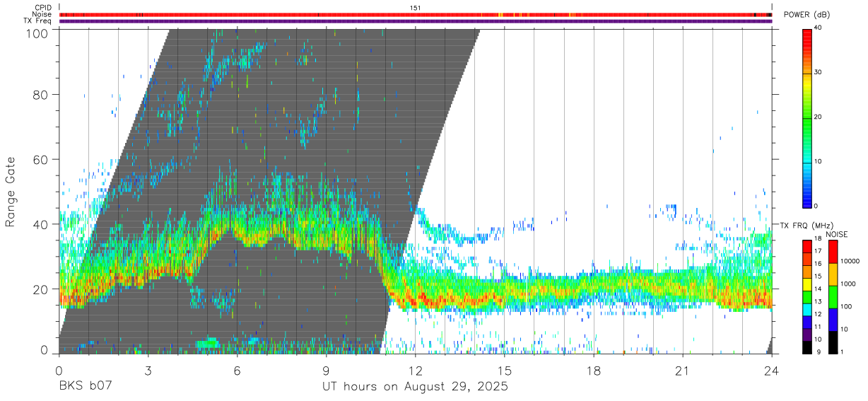Click the UT hours on August 29, 2025 title
The image size is (868, 401).
(416, 388)
